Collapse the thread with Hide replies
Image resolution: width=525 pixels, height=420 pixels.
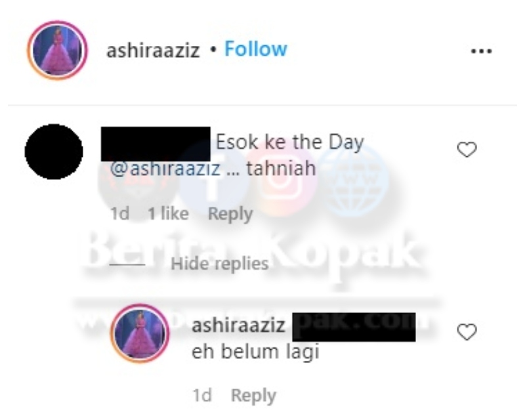[220, 264]
